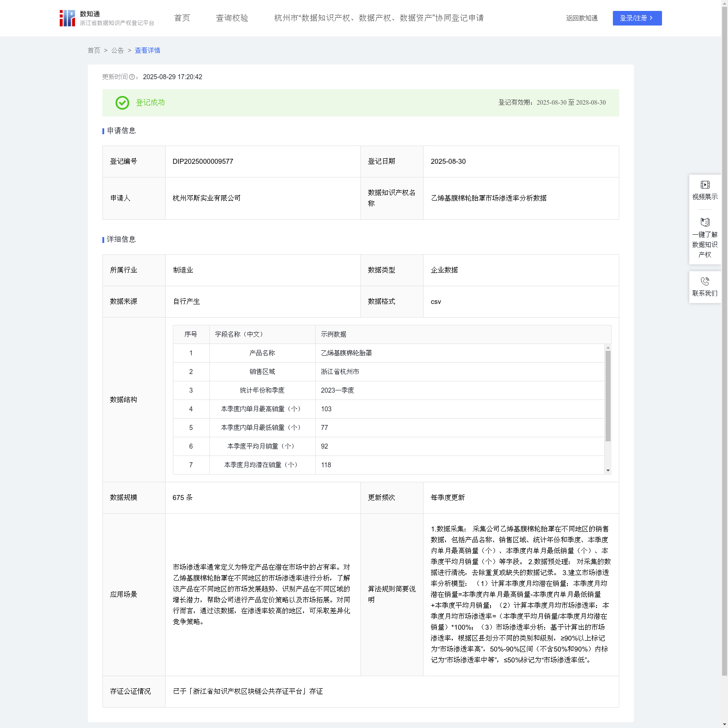
Task: Click the green 登记成功 checkmark icon
Action: [122, 103]
